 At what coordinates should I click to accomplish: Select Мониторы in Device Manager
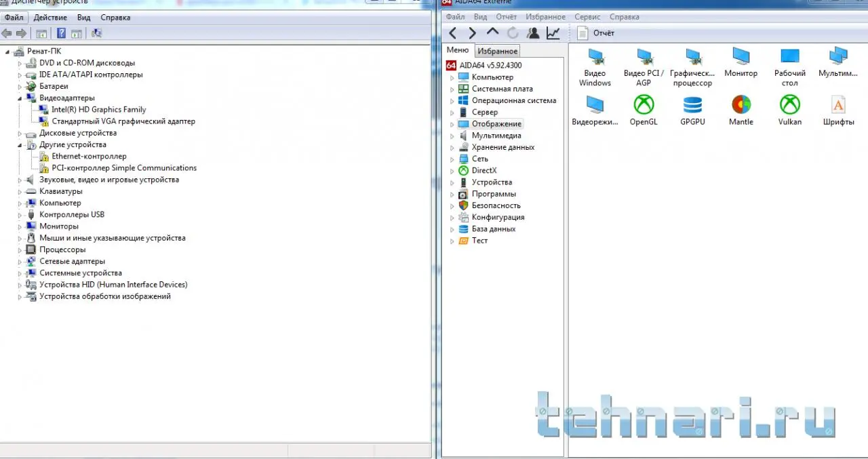coord(59,226)
